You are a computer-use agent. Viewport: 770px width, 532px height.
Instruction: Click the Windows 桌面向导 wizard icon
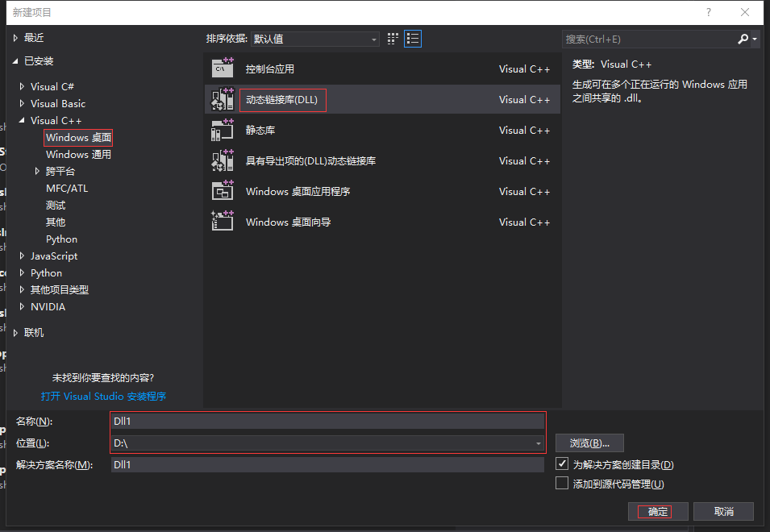[223, 222]
